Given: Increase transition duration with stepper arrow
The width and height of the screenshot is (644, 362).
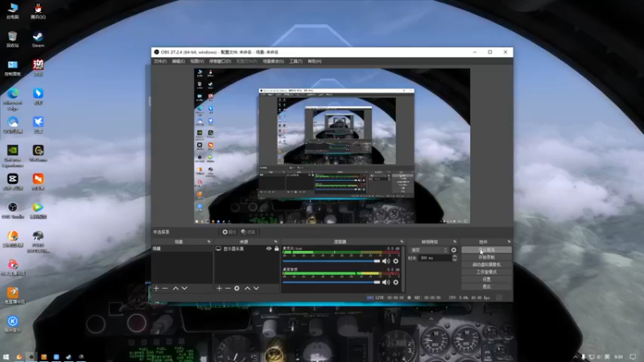Looking at the screenshot, I should 455,256.
